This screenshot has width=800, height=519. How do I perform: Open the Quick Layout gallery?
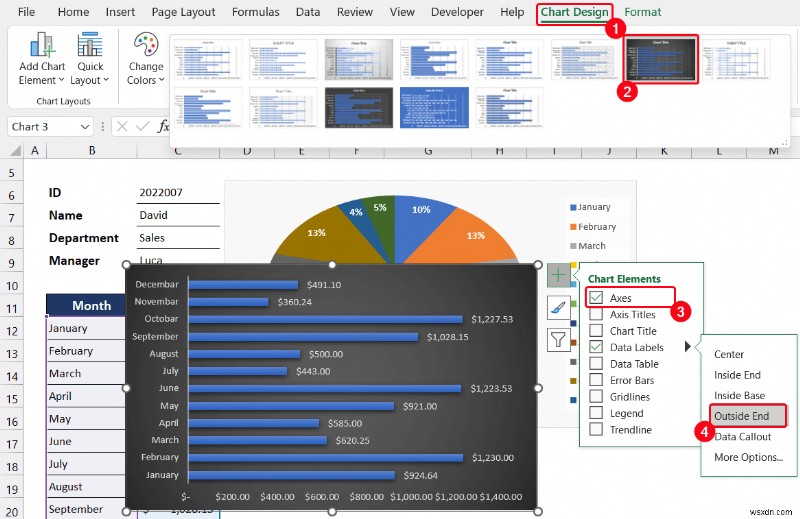point(90,59)
